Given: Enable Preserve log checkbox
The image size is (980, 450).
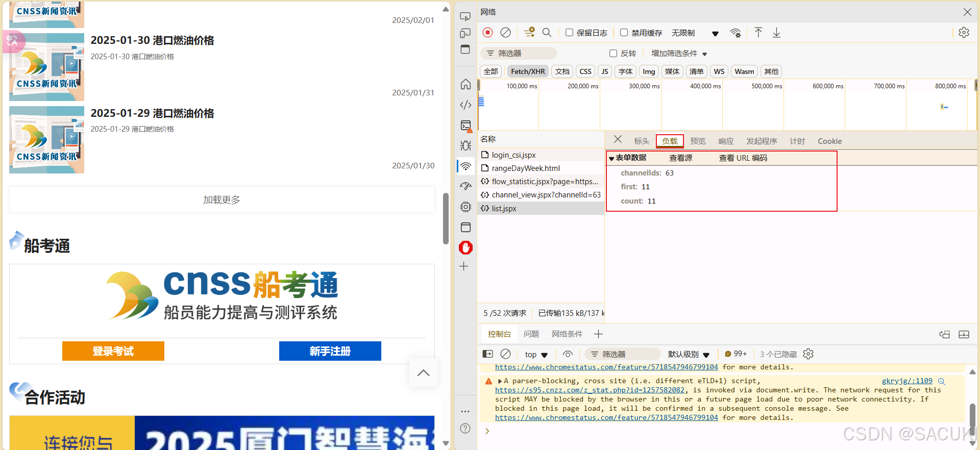Looking at the screenshot, I should coord(569,33).
